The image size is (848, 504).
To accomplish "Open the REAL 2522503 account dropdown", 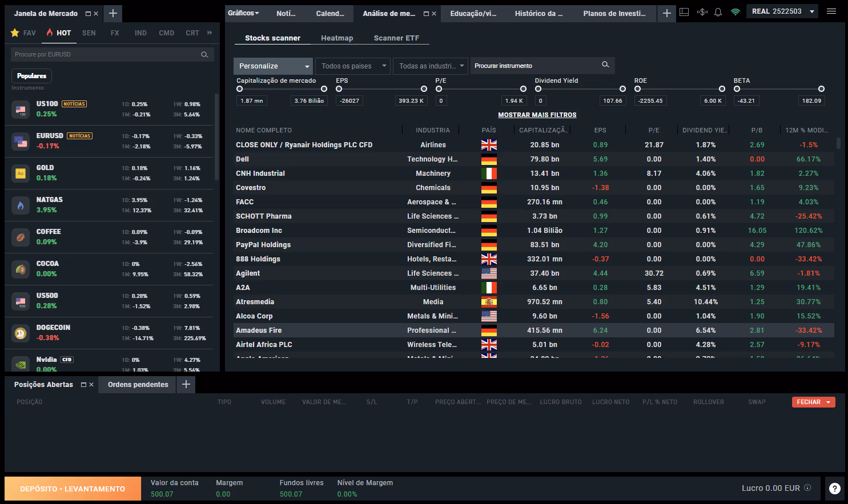I will coord(782,11).
